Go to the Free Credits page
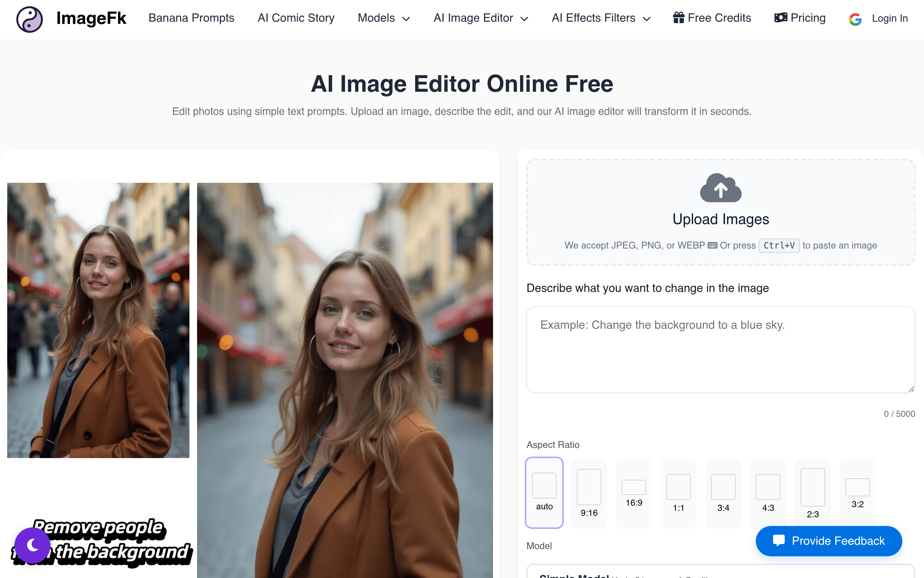 pos(712,18)
